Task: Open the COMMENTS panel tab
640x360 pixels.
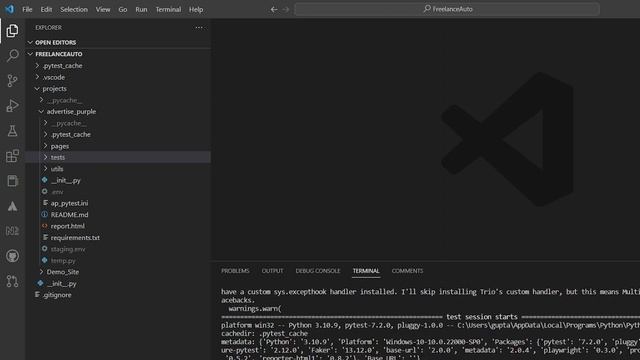Action: [x=407, y=271]
